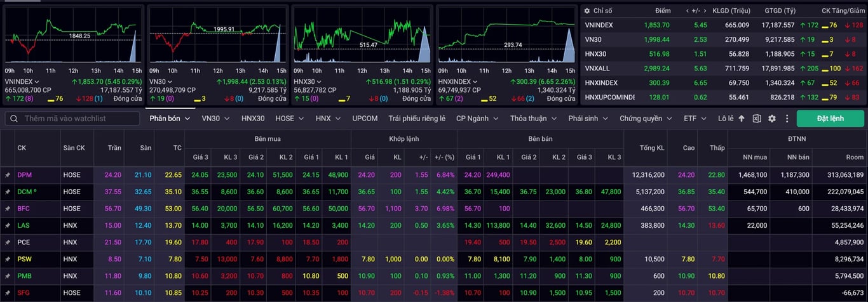868x302 pixels.
Task: Open the BFC stock symbol link
Action: click(24, 208)
